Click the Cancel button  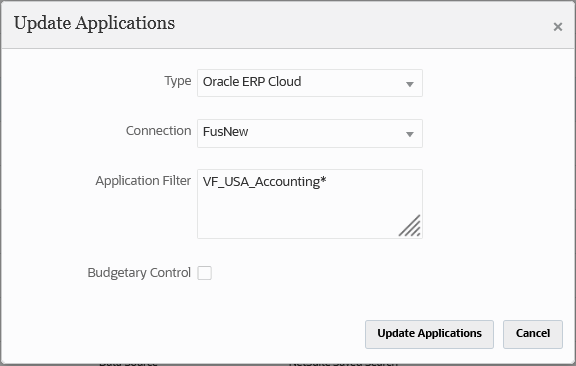[x=533, y=334]
